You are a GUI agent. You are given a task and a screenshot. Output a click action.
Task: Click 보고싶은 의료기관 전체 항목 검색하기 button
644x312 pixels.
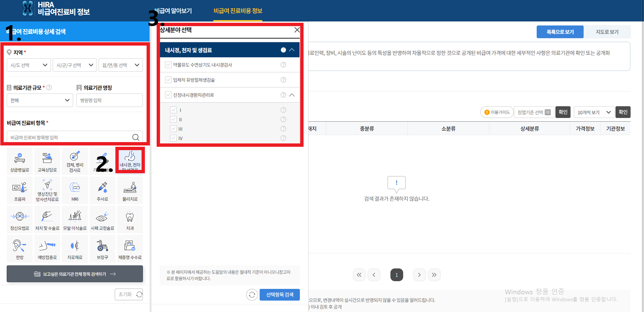(75, 274)
